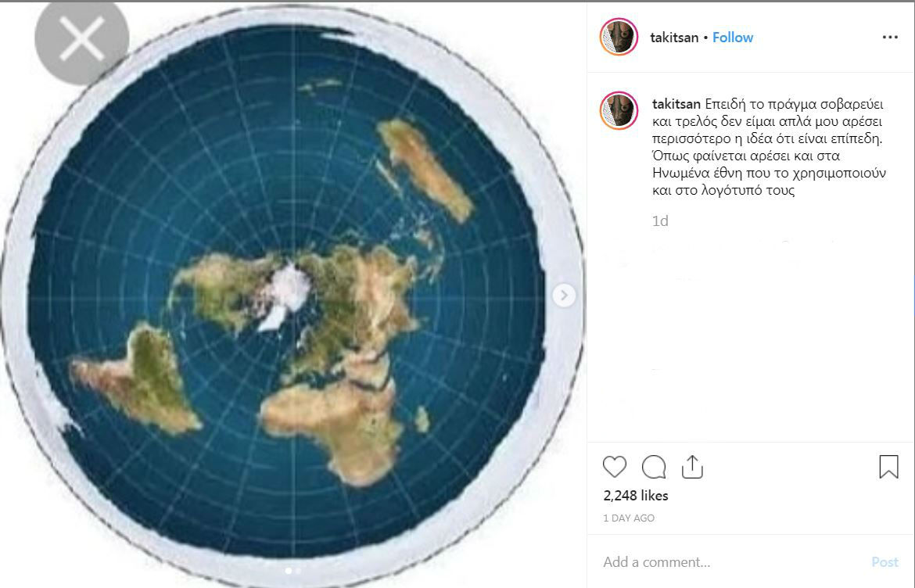The height and width of the screenshot is (588, 915).
Task: Follow the takitsan account
Action: click(x=732, y=38)
